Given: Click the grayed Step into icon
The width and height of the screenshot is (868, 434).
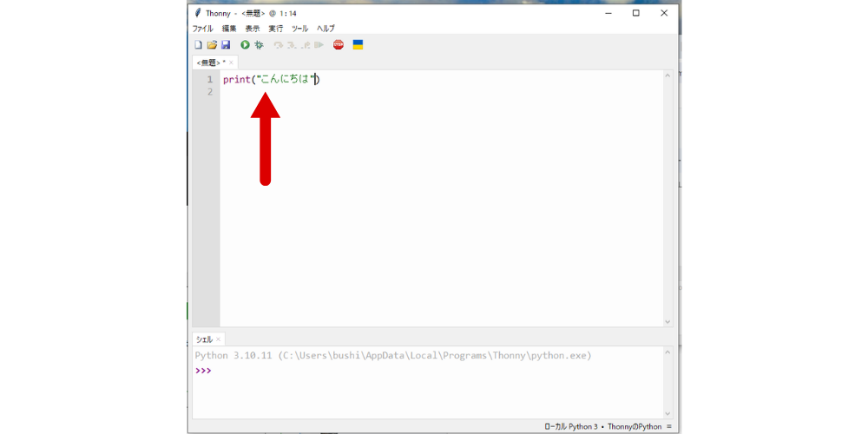Looking at the screenshot, I should pyautogui.click(x=292, y=45).
